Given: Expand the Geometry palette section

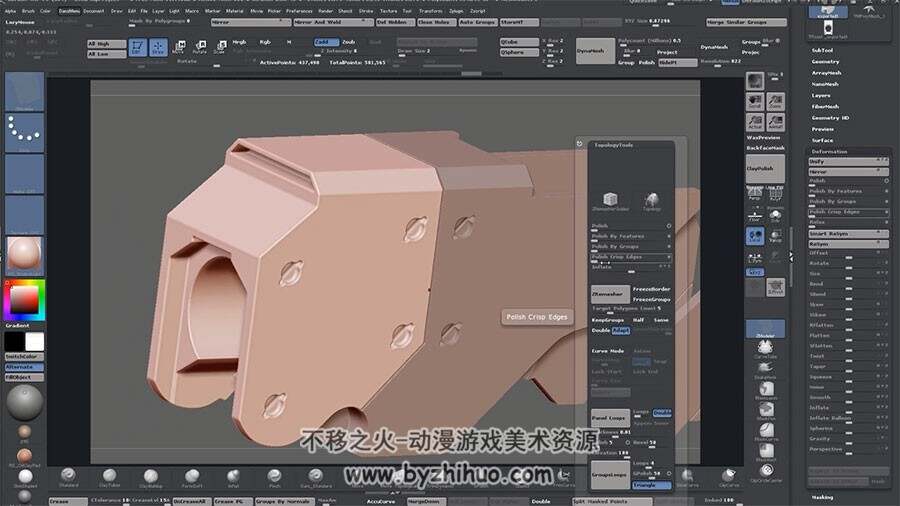Looking at the screenshot, I should coord(825,61).
